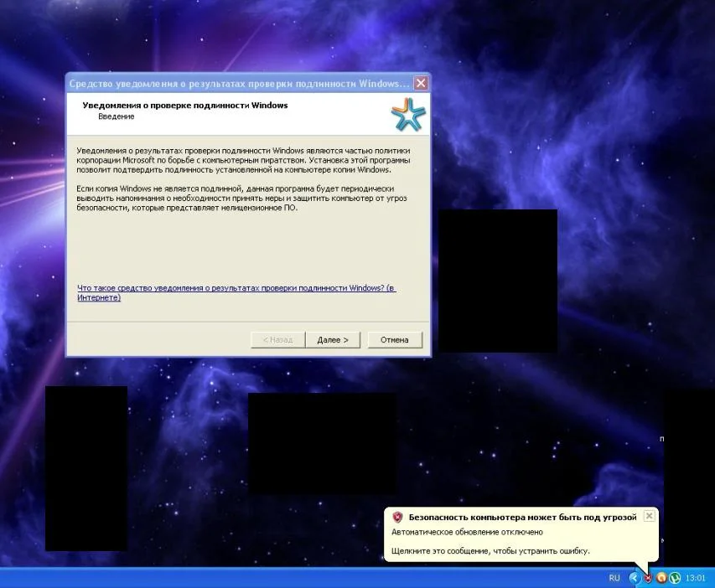Click the 'Введение' subtitle in the dialog header

pyautogui.click(x=117, y=116)
